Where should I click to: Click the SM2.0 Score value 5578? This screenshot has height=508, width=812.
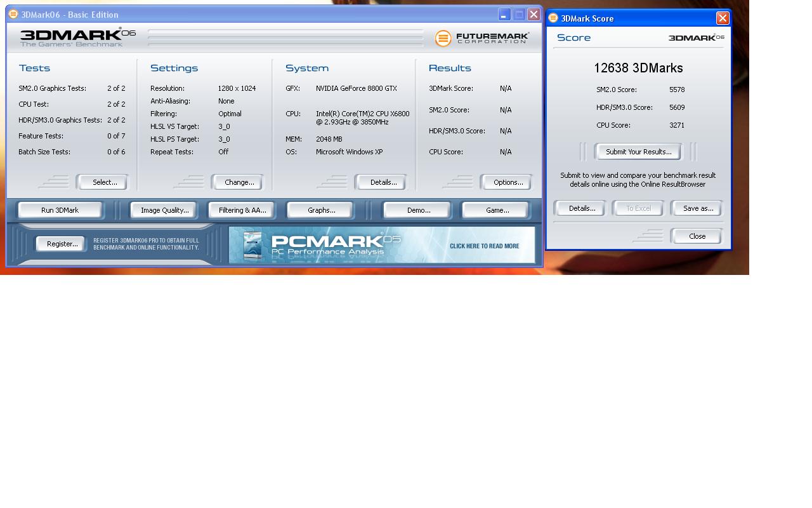[x=677, y=90]
